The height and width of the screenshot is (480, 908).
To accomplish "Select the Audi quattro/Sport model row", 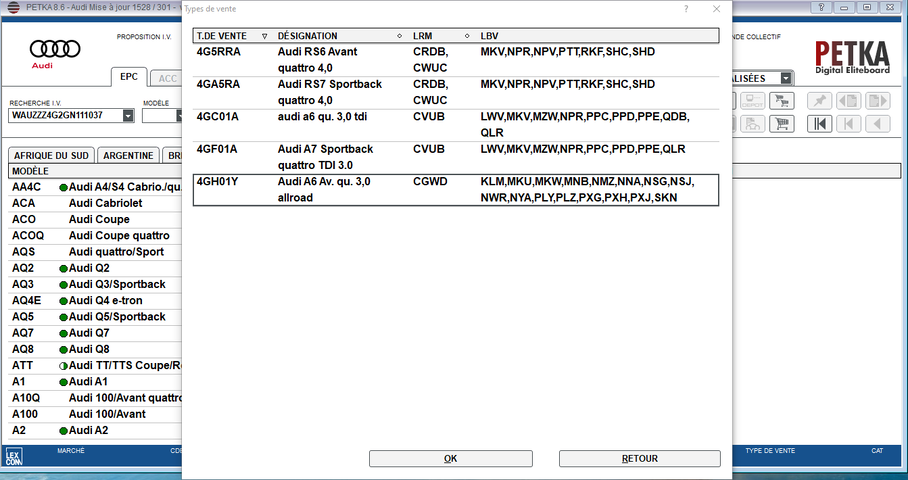I will pos(96,252).
